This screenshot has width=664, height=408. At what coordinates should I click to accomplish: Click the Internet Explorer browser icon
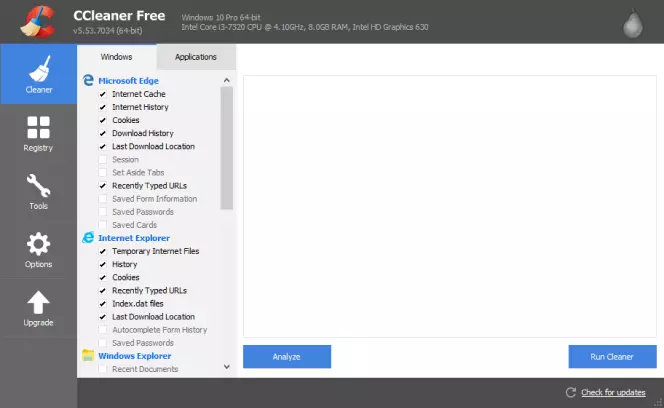[x=88, y=238]
